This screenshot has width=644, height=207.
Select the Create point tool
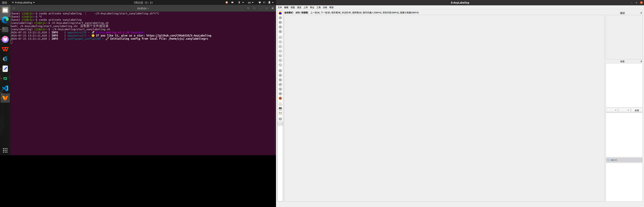(280, 61)
